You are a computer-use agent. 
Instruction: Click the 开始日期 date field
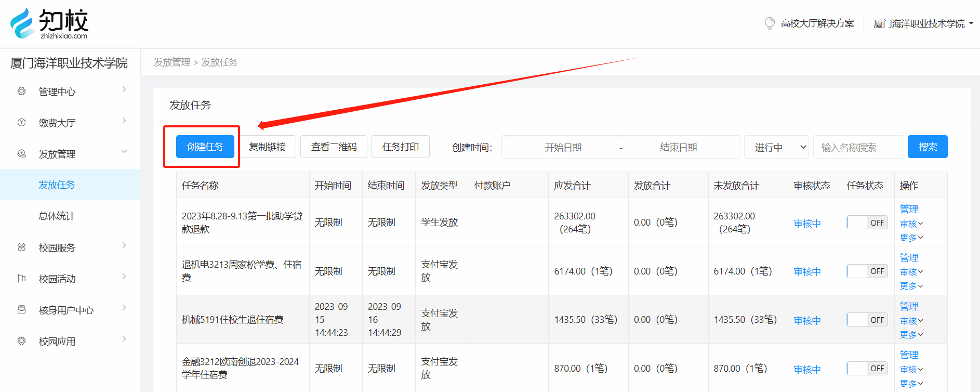563,147
